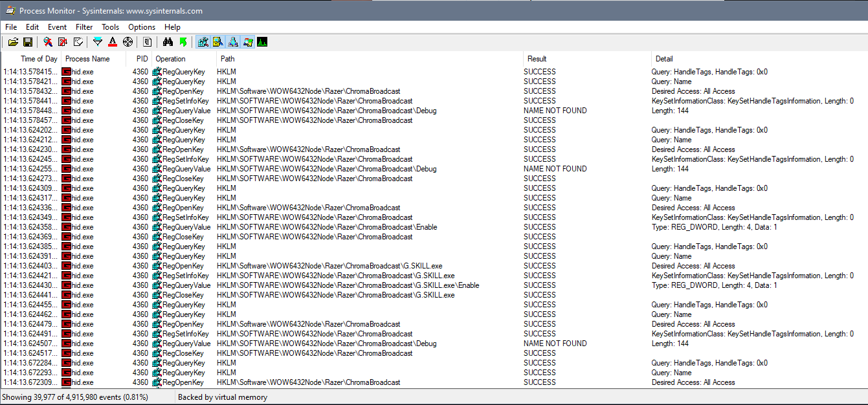
Task: Toggle Show Network Activity filter button
Action: pos(234,41)
